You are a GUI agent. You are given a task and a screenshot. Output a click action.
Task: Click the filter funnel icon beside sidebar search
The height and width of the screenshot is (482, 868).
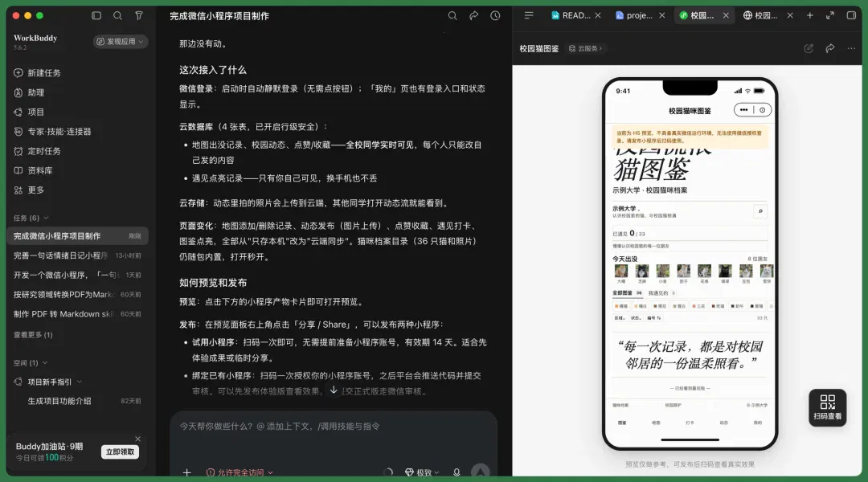coord(139,15)
